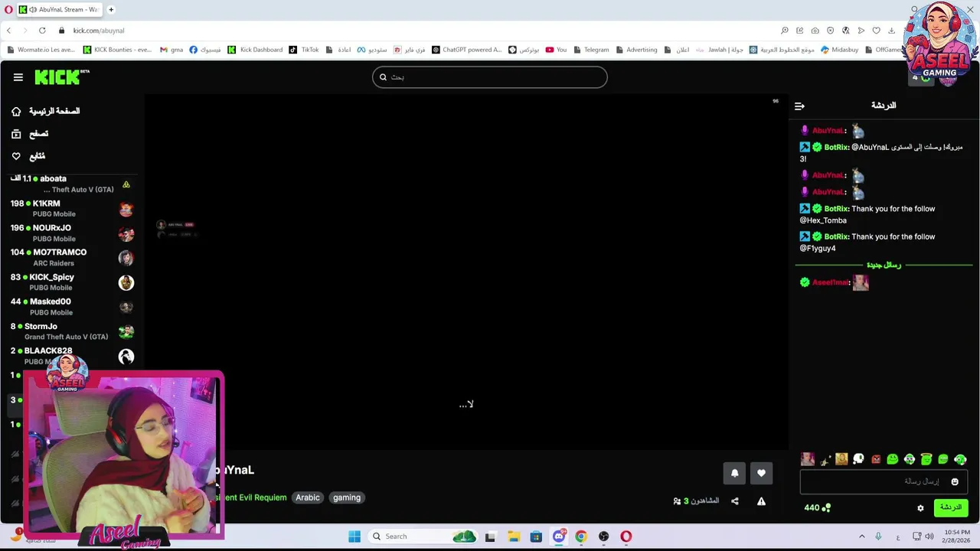Open OBS Studio from taskbar
Image resolution: width=980 pixels, height=551 pixels.
coord(603,536)
